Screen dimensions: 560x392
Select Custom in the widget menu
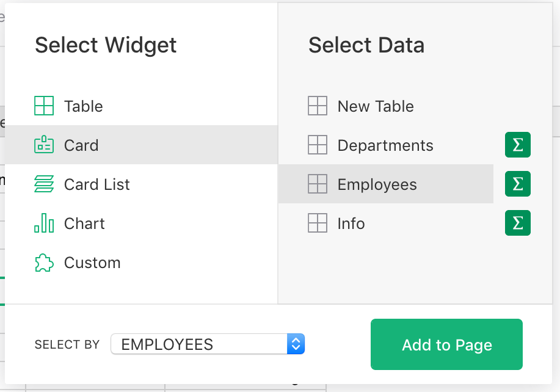pos(91,262)
